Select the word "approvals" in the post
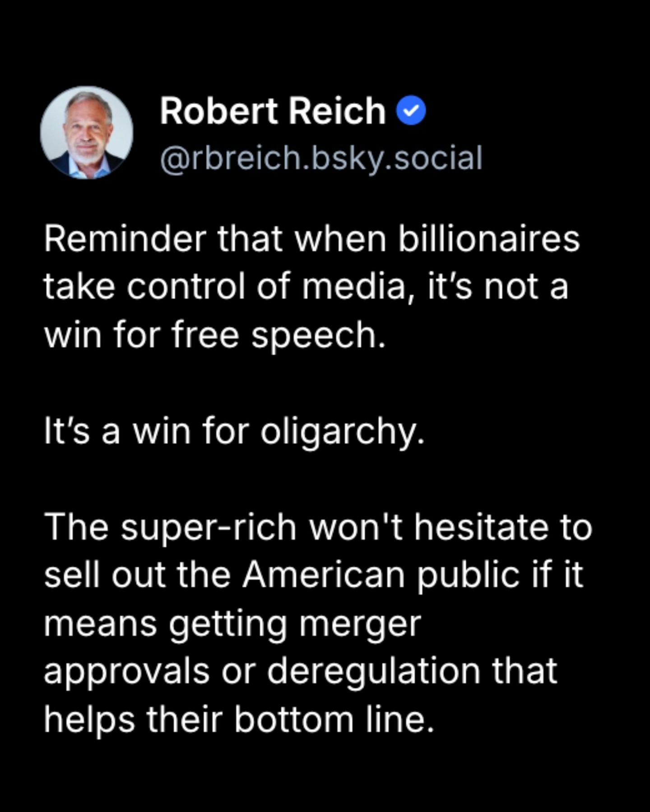650x812 pixels. tap(127, 671)
